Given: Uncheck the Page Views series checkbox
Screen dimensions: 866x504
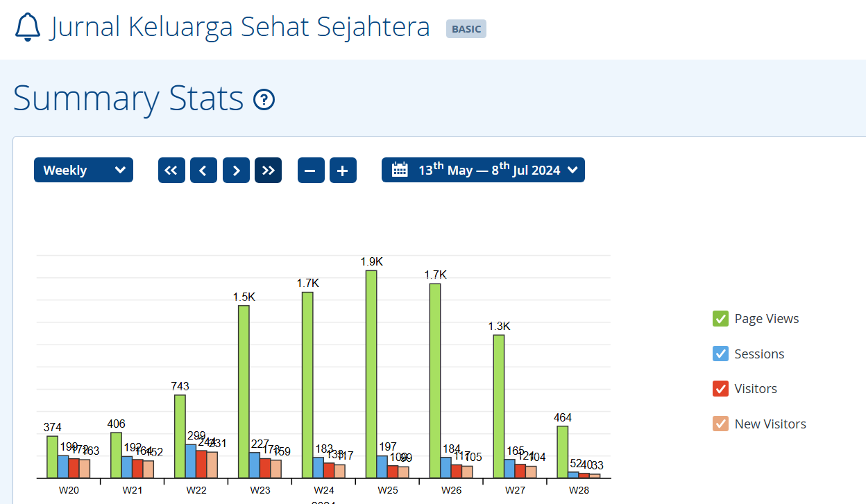Looking at the screenshot, I should 720,319.
